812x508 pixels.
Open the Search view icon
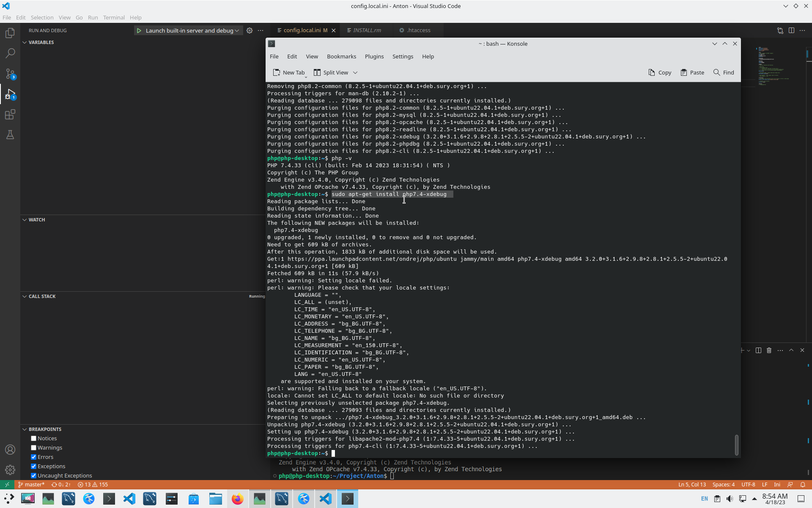(10, 53)
